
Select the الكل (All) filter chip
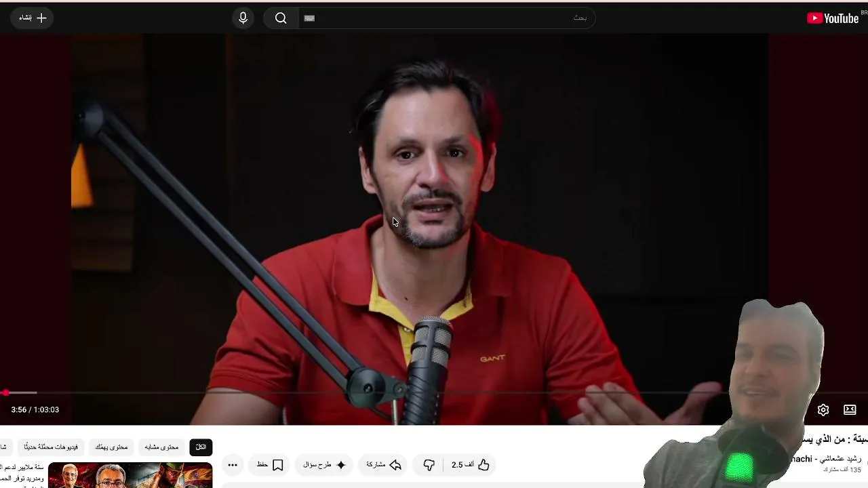tap(201, 447)
